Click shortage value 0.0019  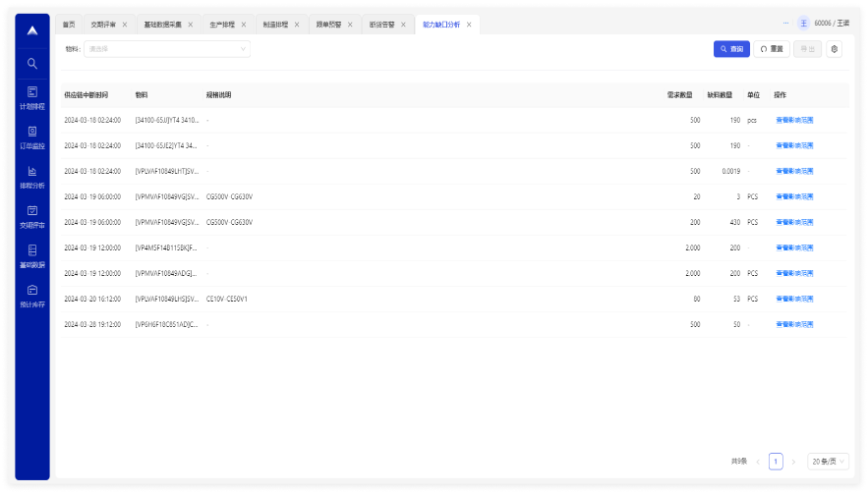(x=730, y=171)
